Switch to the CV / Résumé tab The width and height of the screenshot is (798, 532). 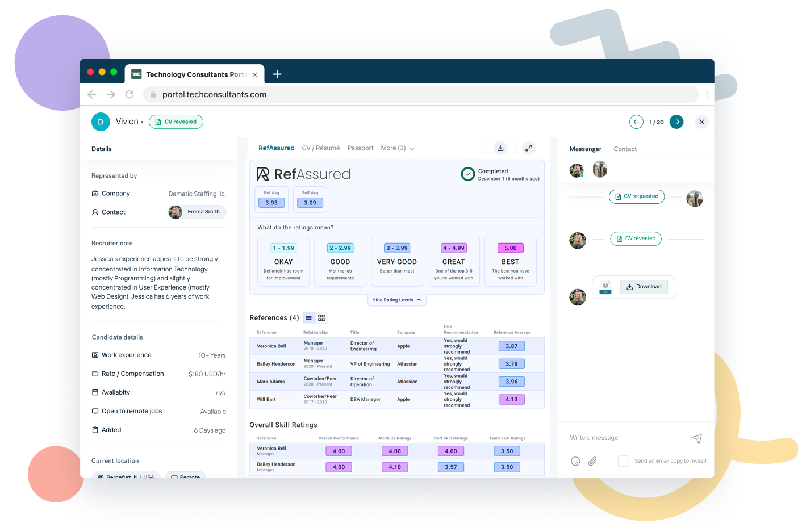pos(320,148)
